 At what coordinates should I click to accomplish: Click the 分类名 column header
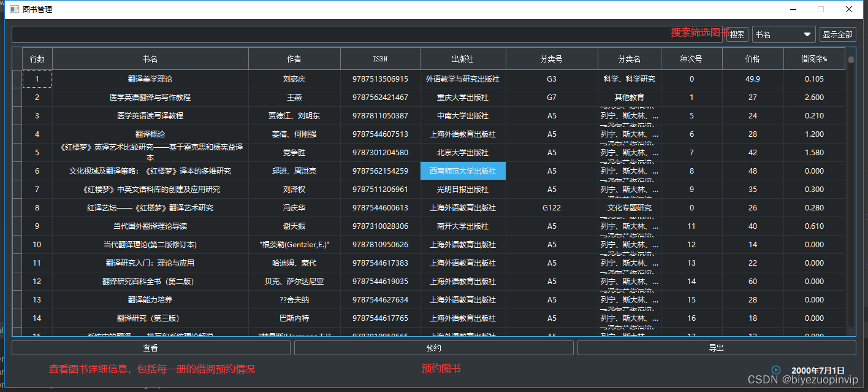(x=630, y=59)
